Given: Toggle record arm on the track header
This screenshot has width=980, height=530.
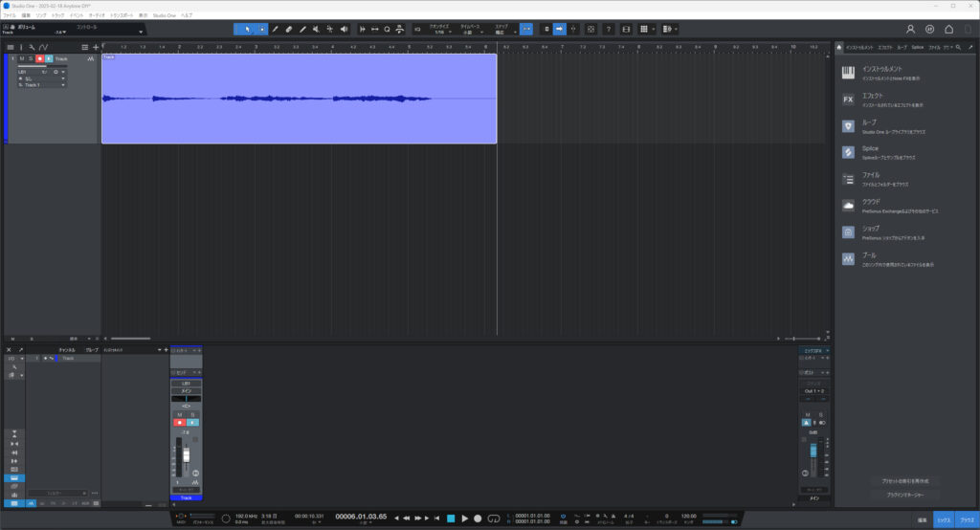Looking at the screenshot, I should pyautogui.click(x=39, y=59).
